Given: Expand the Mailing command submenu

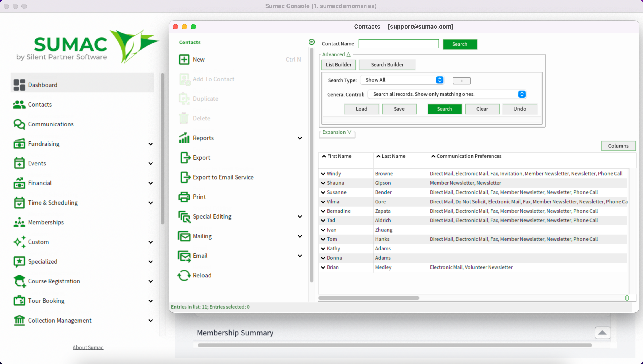Looking at the screenshot, I should click(x=300, y=236).
